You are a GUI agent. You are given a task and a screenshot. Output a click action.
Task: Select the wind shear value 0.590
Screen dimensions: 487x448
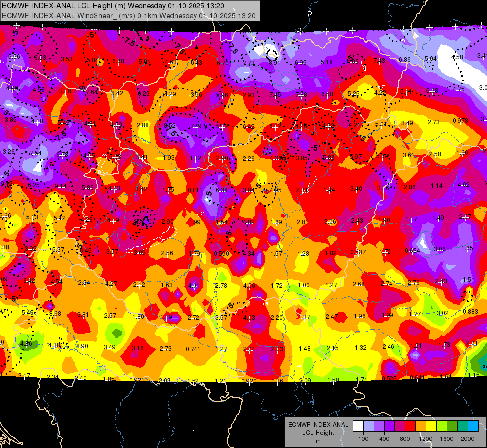pos(222,254)
